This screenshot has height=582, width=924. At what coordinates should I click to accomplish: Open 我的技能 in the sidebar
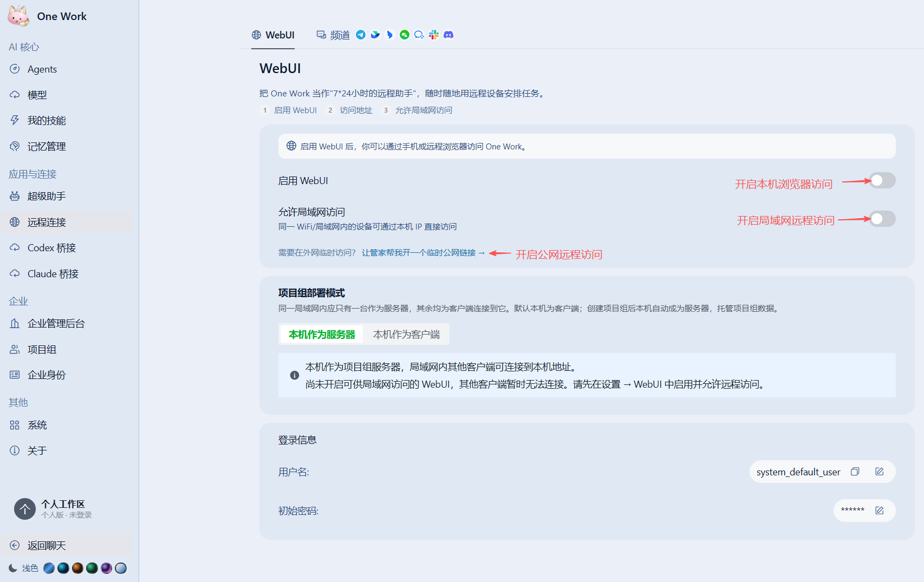(x=68, y=120)
